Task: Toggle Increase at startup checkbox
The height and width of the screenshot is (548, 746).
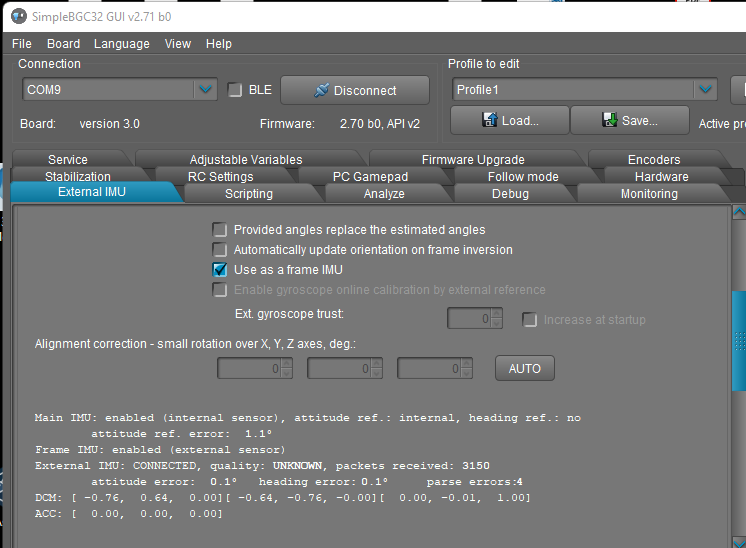Action: tap(530, 320)
